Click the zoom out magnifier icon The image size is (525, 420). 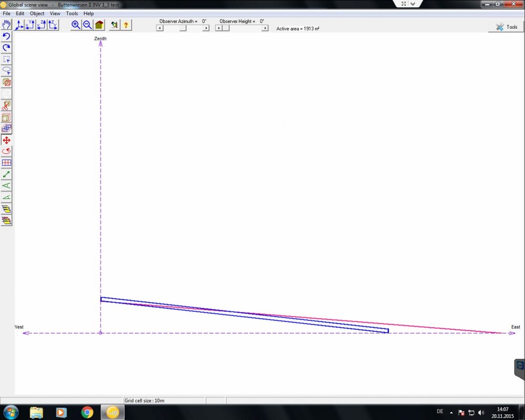[x=88, y=25]
